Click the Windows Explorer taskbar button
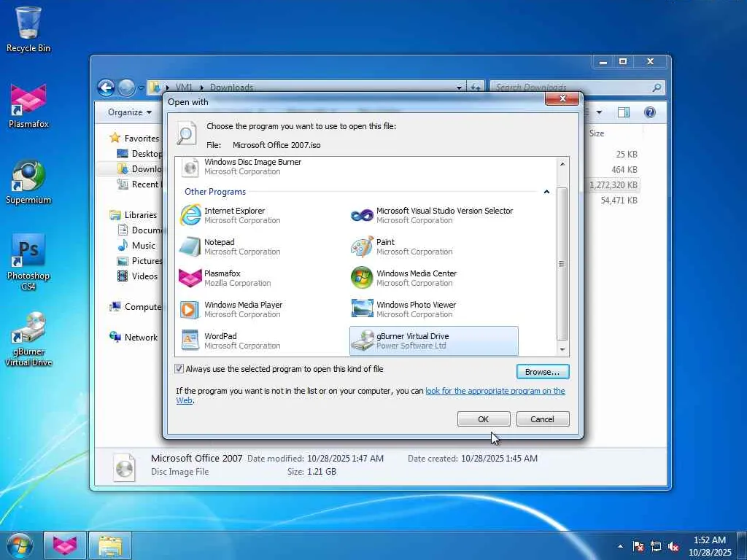747x560 pixels. pos(110,545)
